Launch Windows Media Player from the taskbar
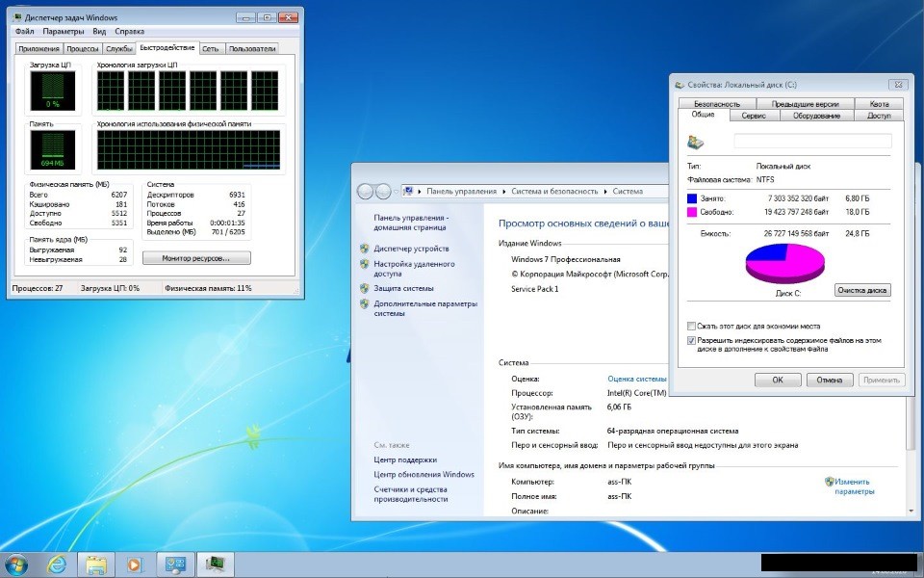Screen dimensions: 924x578 coord(135,565)
